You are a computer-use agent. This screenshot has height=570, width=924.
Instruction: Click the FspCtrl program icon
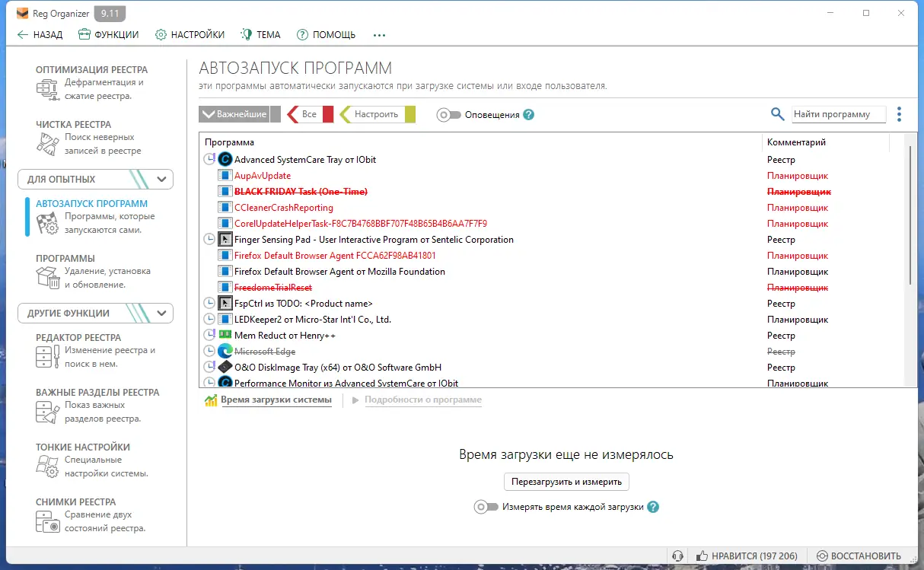pyautogui.click(x=225, y=304)
